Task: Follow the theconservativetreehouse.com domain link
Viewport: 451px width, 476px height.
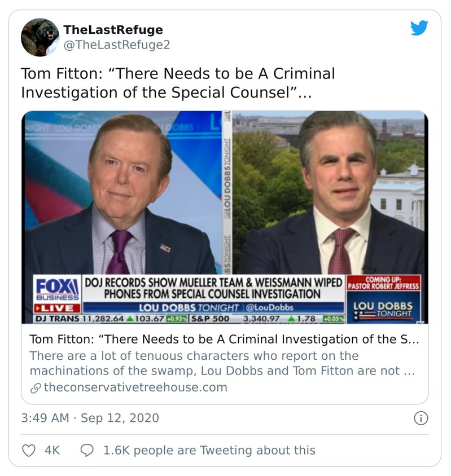Action: 135,387
